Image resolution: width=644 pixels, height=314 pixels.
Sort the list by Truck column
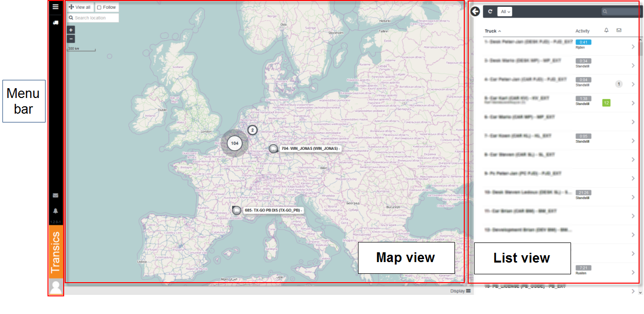click(492, 31)
